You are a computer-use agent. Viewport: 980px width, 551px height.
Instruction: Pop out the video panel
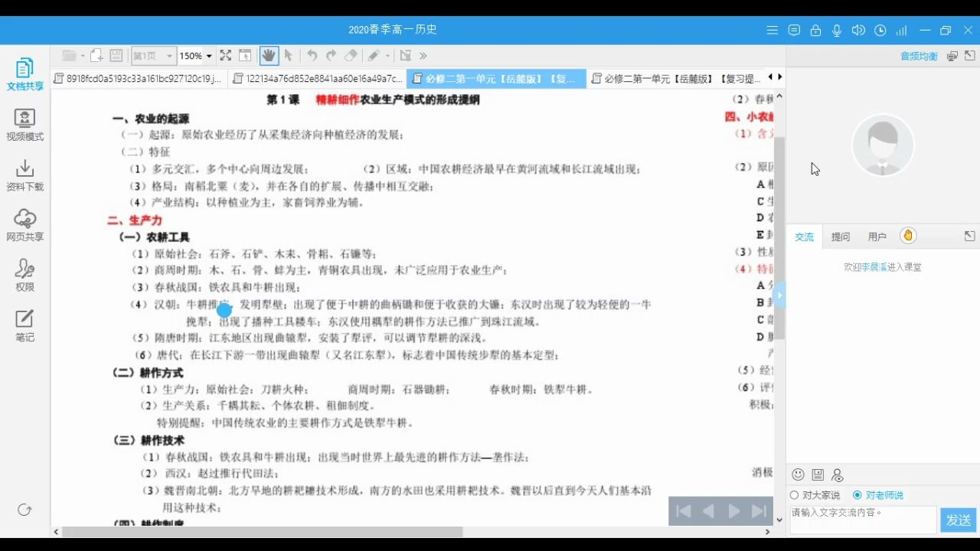970,56
